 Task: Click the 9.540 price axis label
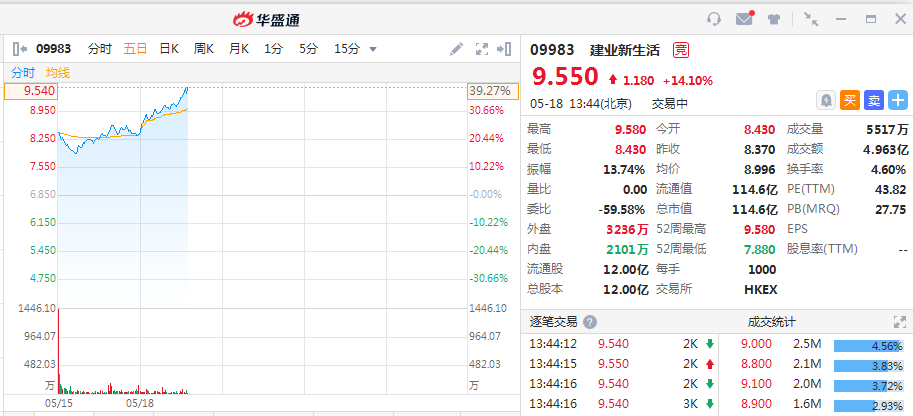(30, 91)
